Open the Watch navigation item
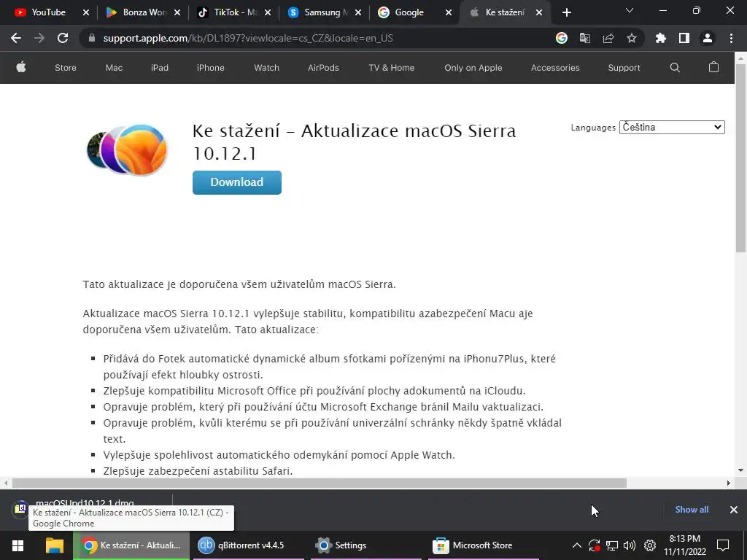Image resolution: width=747 pixels, height=560 pixels. [267, 68]
